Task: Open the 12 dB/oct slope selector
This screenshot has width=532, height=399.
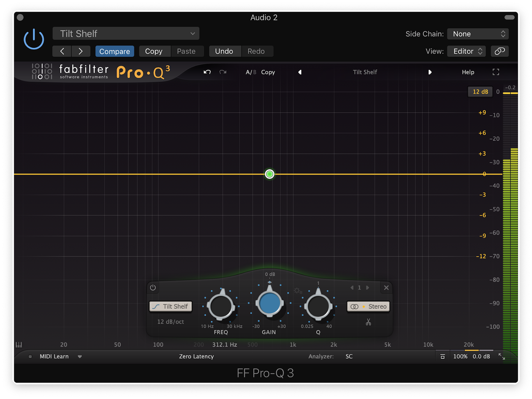Action: [171, 322]
